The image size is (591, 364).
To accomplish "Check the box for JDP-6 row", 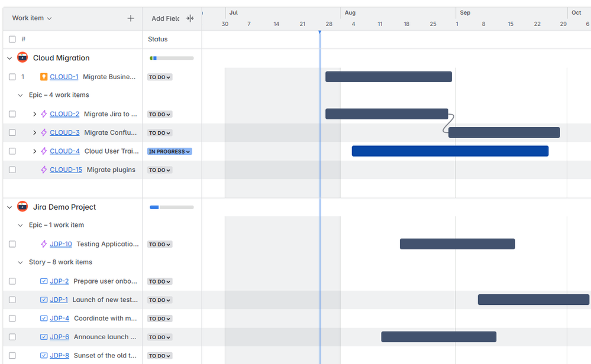I will click(12, 337).
